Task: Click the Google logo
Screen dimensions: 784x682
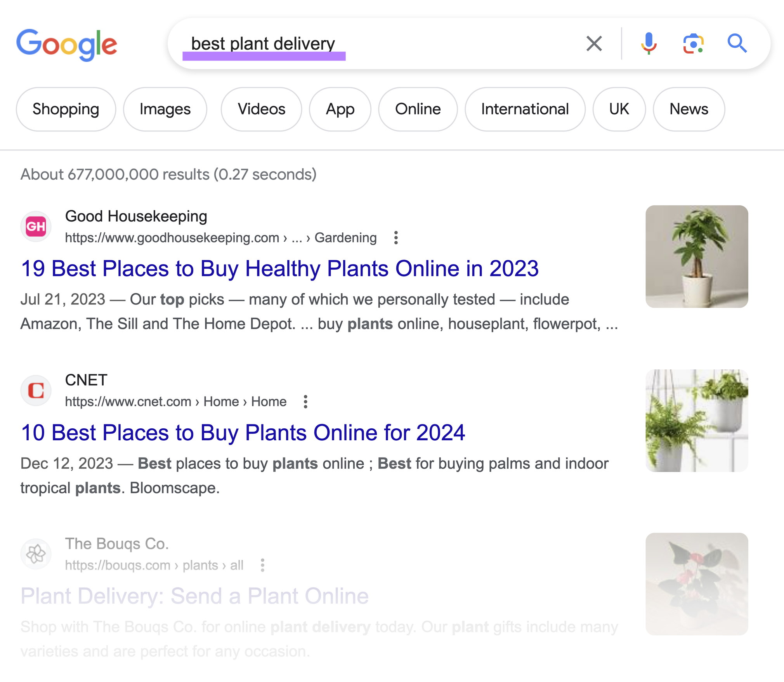Action: tap(67, 44)
